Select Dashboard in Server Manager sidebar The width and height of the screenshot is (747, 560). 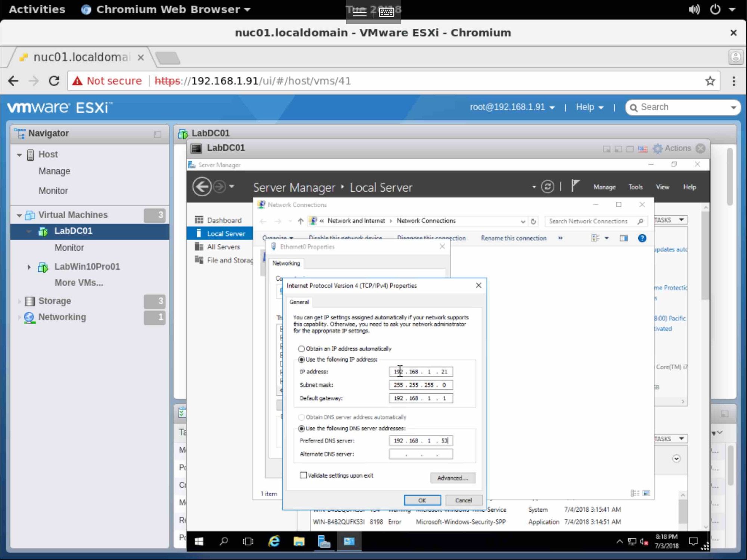(x=224, y=220)
